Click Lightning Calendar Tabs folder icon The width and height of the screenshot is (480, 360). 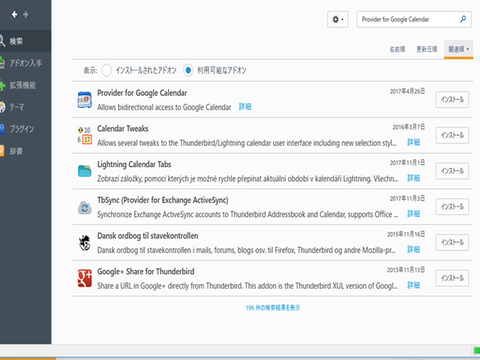85,171
